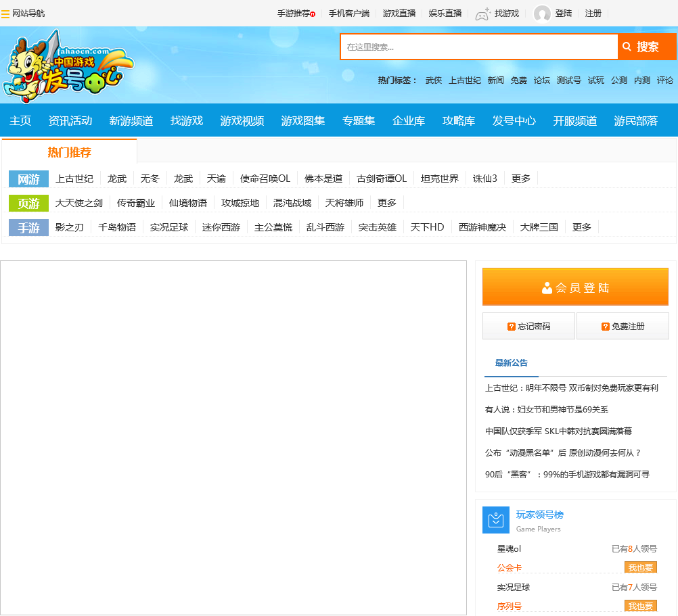Open 找游戏 in the blue navigation bar
The height and width of the screenshot is (616, 678).
pos(186,120)
